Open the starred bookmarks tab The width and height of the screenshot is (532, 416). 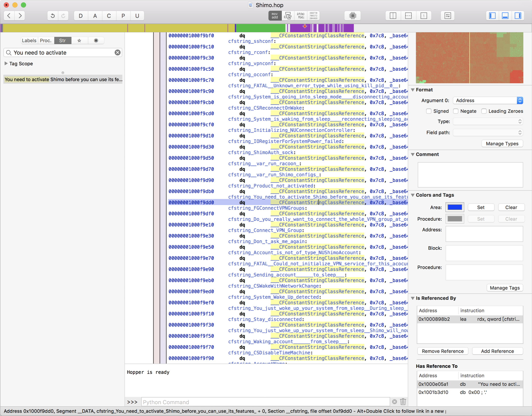click(79, 41)
